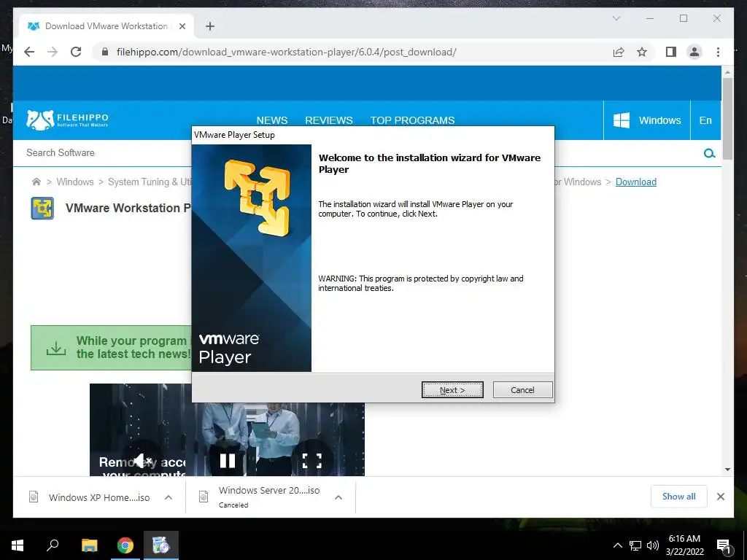Open Chrome three-dot menu

718,52
